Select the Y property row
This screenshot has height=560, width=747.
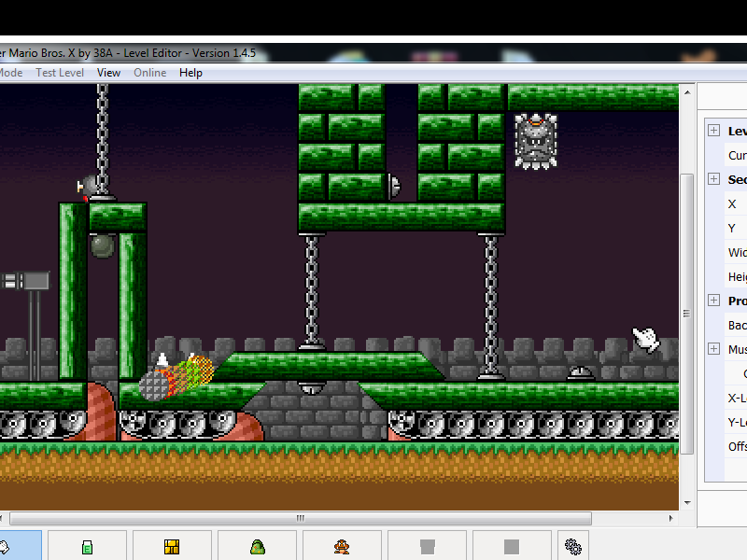coord(736,228)
